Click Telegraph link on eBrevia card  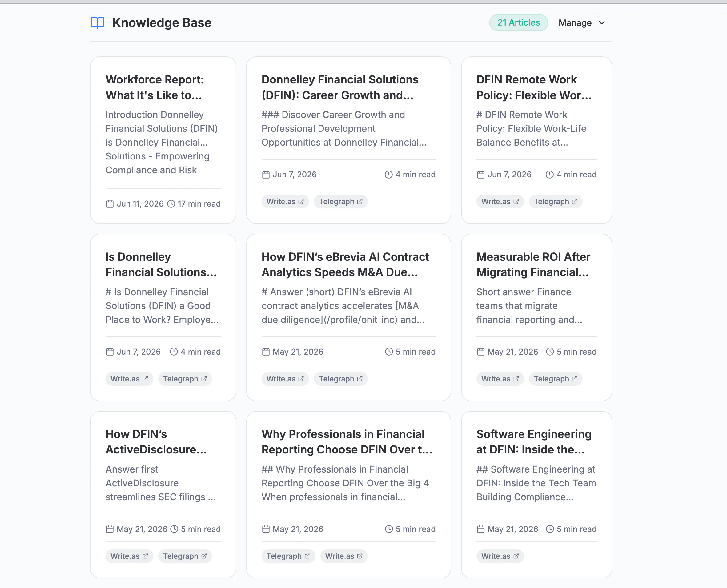click(341, 379)
